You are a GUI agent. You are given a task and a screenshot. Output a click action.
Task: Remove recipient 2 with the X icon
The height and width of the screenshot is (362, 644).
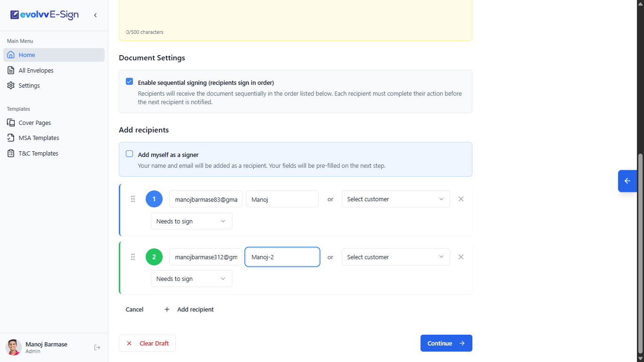pos(461,257)
